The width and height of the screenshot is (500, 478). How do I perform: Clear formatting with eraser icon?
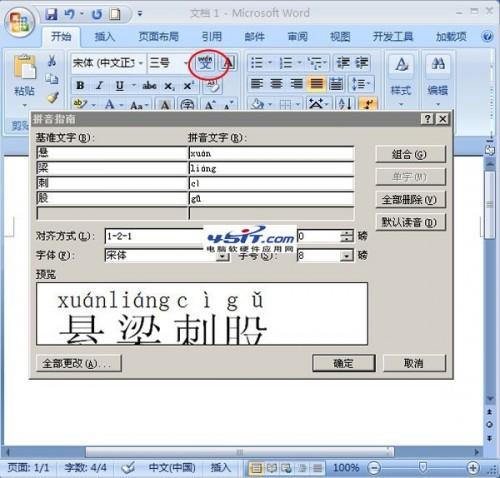212,86
